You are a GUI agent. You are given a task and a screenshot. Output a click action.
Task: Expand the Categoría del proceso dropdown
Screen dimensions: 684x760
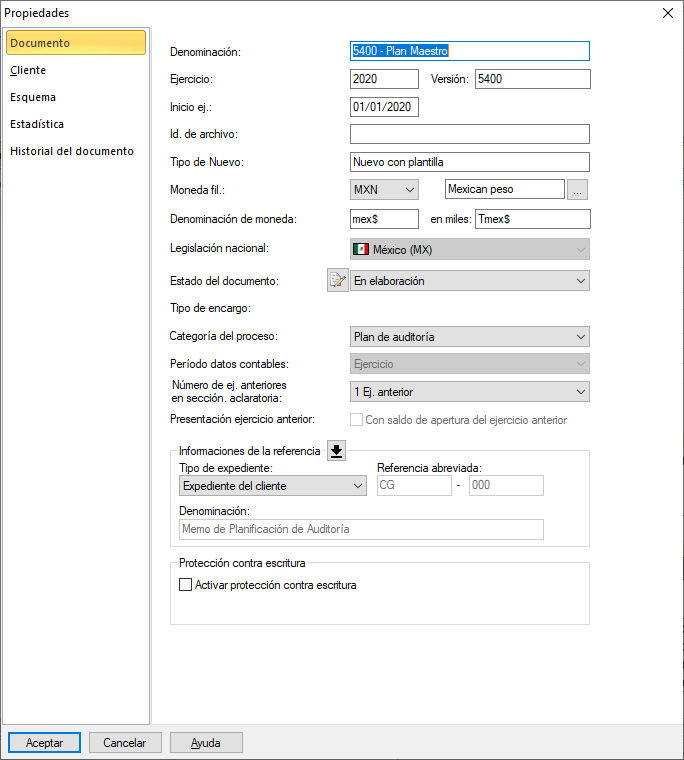[x=470, y=336]
